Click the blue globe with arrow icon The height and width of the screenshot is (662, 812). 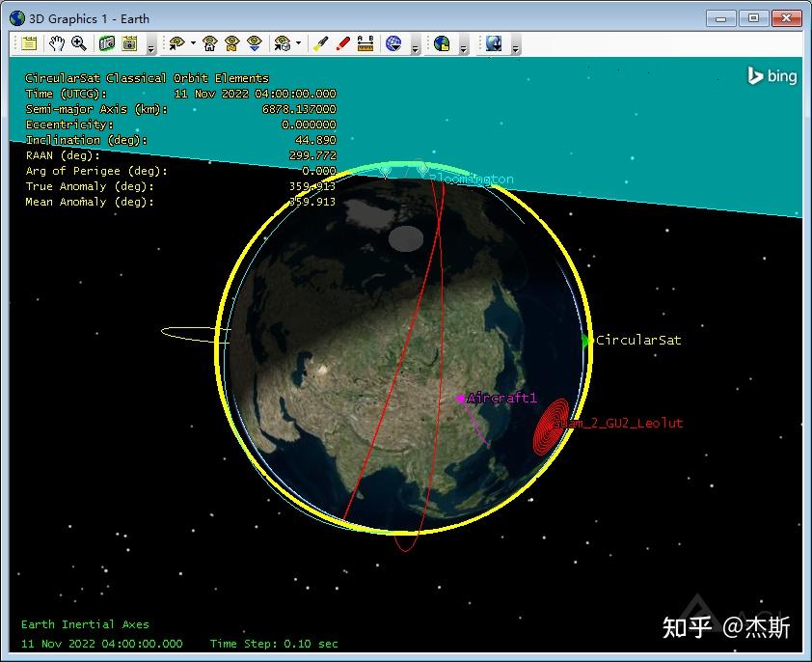coord(393,43)
